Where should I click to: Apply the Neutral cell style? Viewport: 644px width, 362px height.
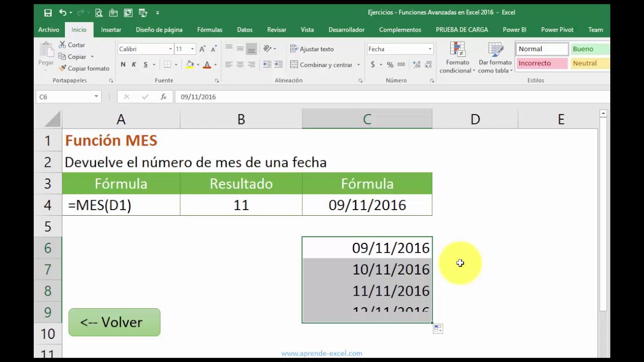coord(590,63)
